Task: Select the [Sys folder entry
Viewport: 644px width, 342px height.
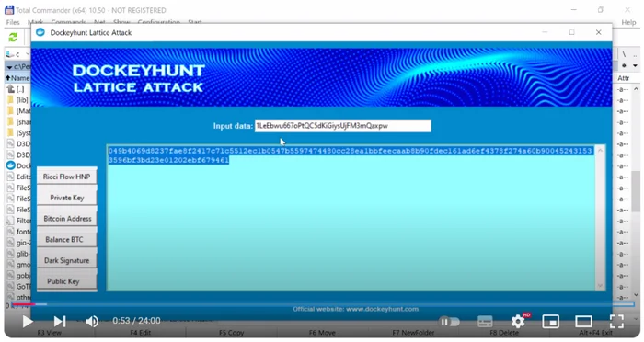Action: coord(18,133)
